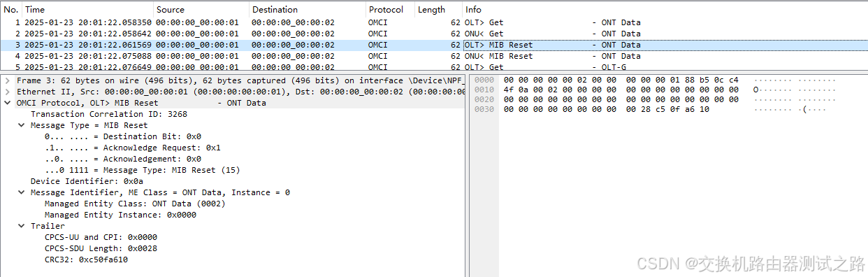This screenshot has width=868, height=277.
Task: Select Device Identifier: 0x0a field
Action: point(87,181)
